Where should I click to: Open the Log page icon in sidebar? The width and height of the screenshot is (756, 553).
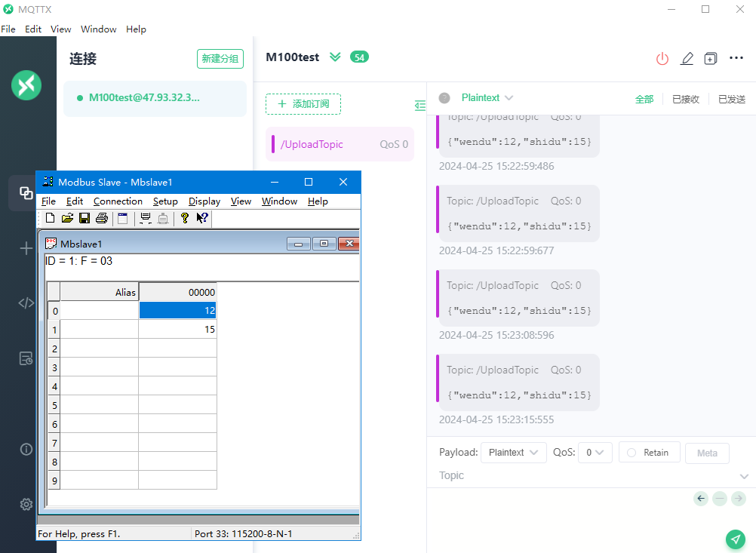point(26,358)
